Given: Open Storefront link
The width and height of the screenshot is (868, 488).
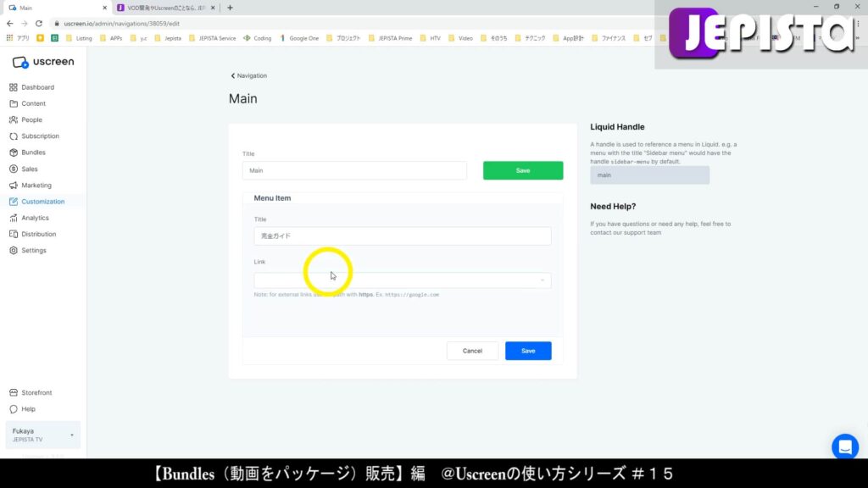Looking at the screenshot, I should [36, 393].
